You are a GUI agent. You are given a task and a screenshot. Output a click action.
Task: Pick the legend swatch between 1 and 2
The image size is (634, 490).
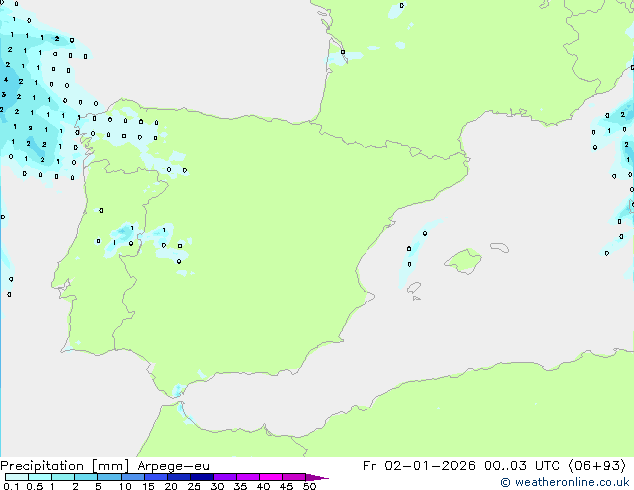pos(63,477)
